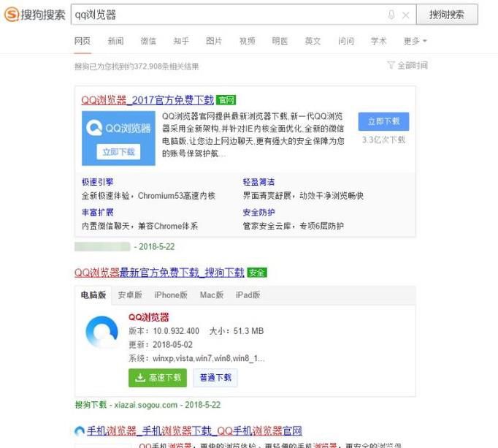Switch to the 安卓版 tab
Image resolution: width=498 pixels, height=448 pixels.
(130, 295)
